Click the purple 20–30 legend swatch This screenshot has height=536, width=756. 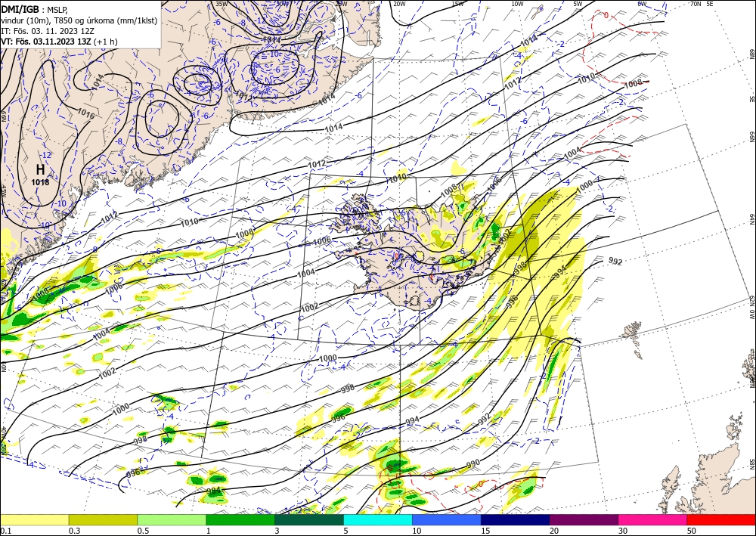[x=584, y=519]
